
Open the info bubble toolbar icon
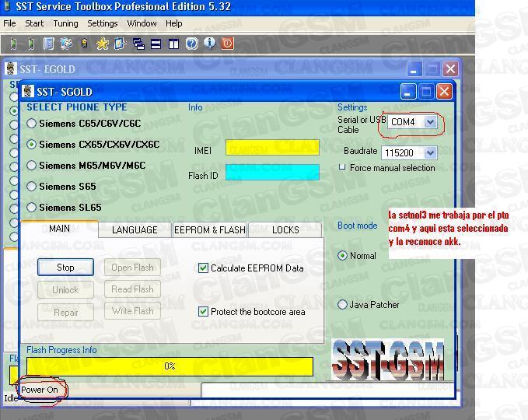pos(210,44)
